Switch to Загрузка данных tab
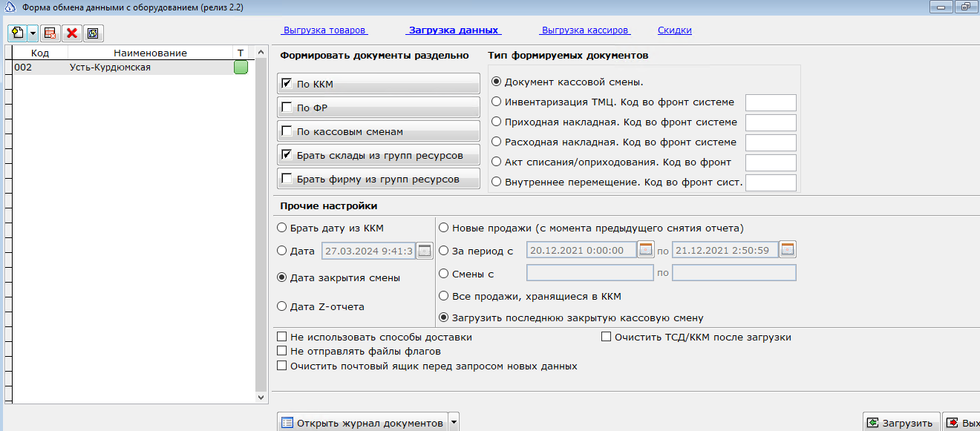Image resolution: width=980 pixels, height=431 pixels. coord(453,30)
